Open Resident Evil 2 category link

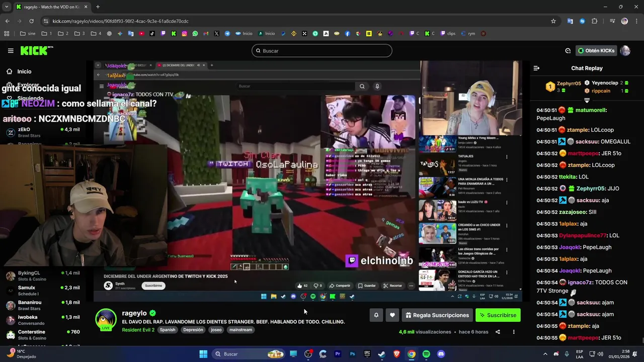coord(138,330)
